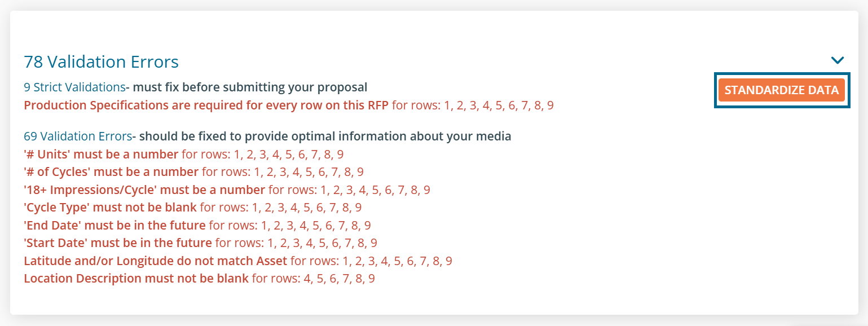Select the '18+ Impressions/Cycle' error message

click(144, 190)
